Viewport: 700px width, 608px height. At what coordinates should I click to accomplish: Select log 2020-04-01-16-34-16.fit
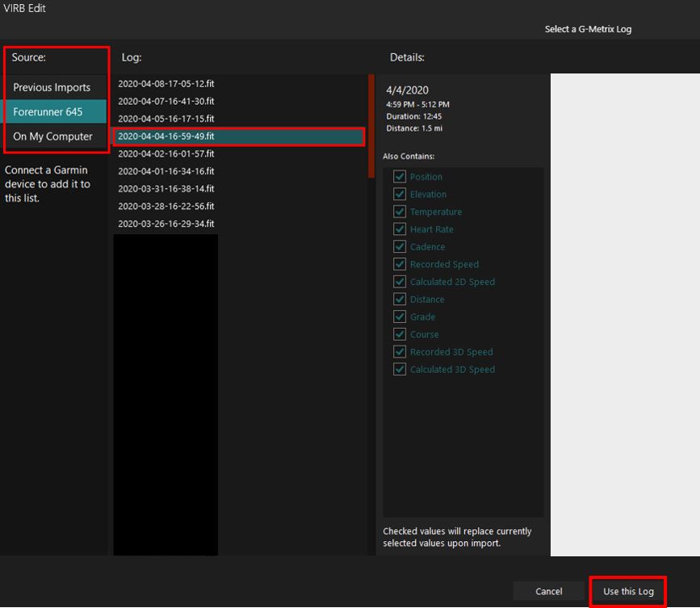tap(240, 171)
